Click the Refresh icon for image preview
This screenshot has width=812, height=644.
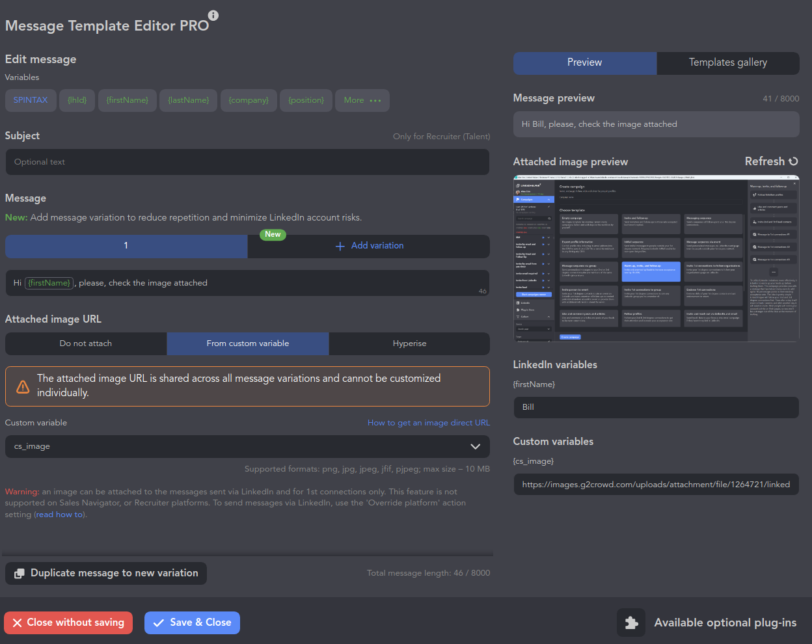point(793,161)
